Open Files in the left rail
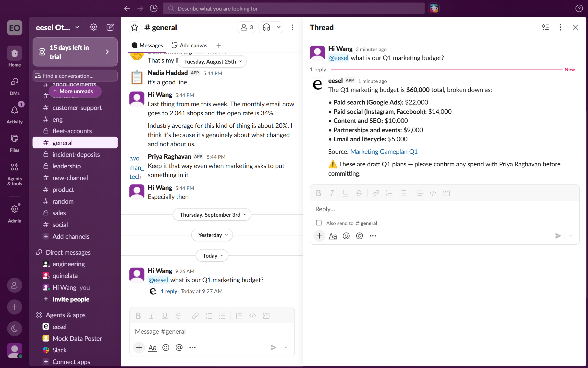 click(14, 143)
